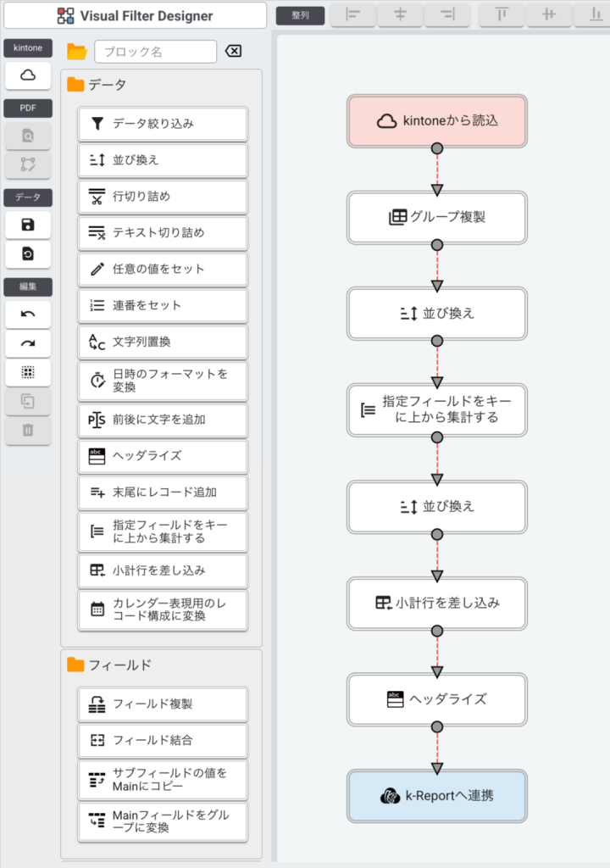Viewport: 610px width, 868px height.
Task: Click the restore data icon below save
Action: pyautogui.click(x=28, y=254)
